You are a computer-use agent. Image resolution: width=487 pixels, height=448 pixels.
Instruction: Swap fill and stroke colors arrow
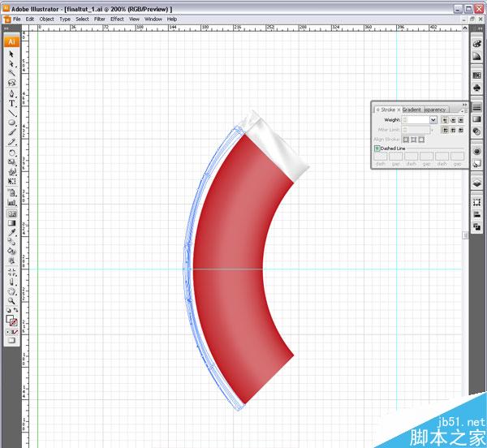tap(15, 310)
